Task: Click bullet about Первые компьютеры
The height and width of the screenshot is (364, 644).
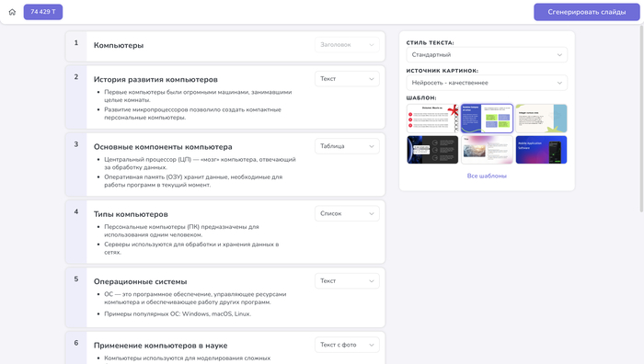Action: tap(198, 96)
